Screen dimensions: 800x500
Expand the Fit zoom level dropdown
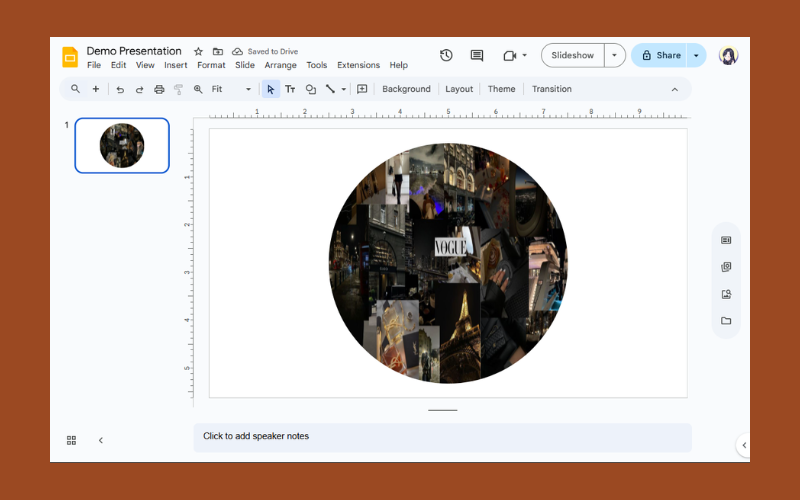pos(248,89)
